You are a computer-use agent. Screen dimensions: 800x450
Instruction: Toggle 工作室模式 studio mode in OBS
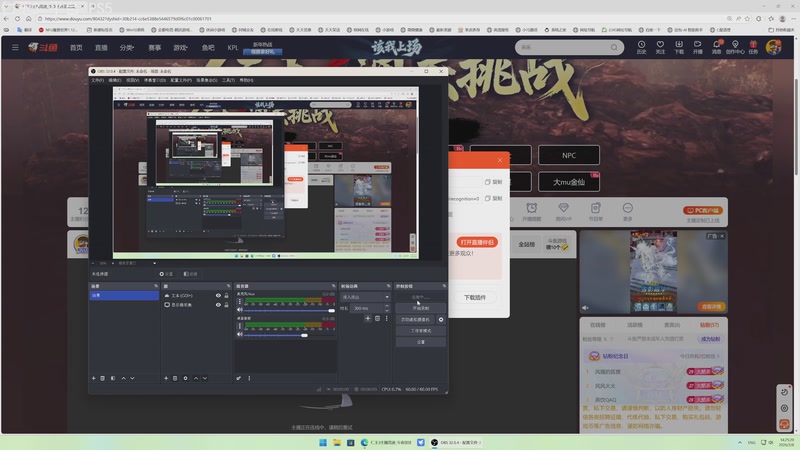pyautogui.click(x=421, y=331)
